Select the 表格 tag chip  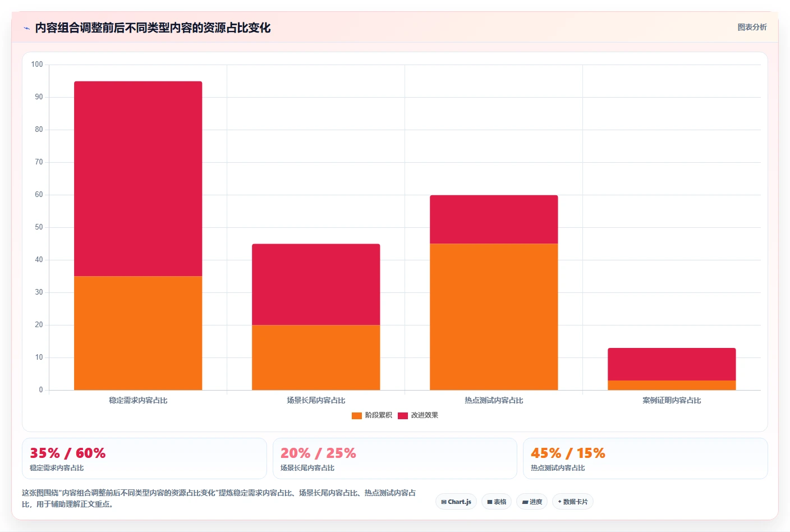click(497, 502)
